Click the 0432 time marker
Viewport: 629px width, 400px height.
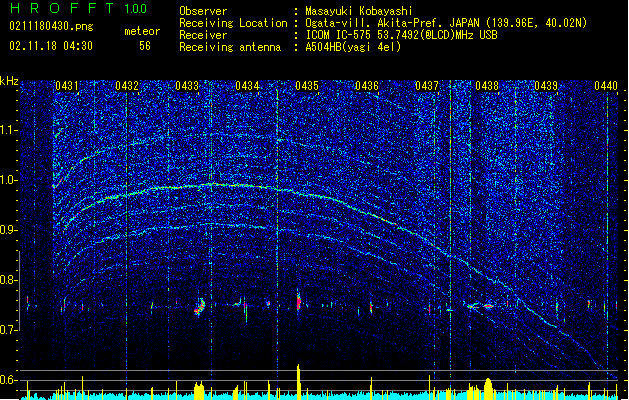[127, 86]
